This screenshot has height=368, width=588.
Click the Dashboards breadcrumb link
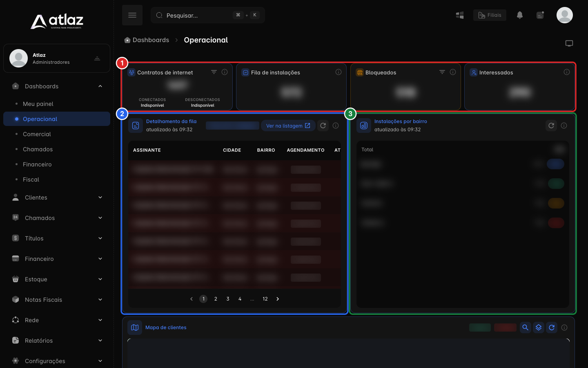click(151, 40)
